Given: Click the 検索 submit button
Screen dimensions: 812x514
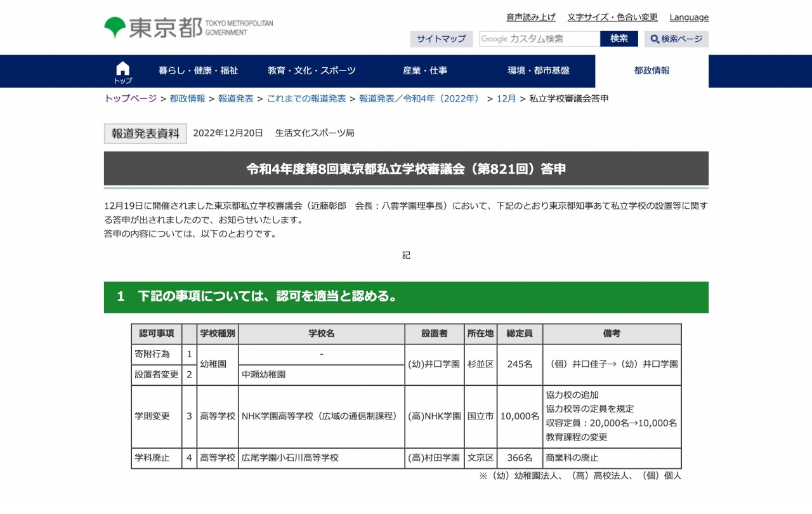Looking at the screenshot, I should click(619, 39).
